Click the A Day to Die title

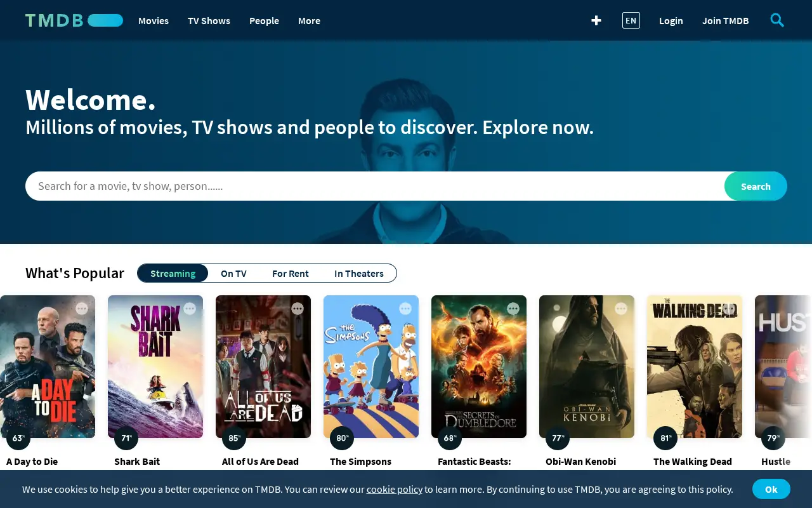tap(32, 462)
